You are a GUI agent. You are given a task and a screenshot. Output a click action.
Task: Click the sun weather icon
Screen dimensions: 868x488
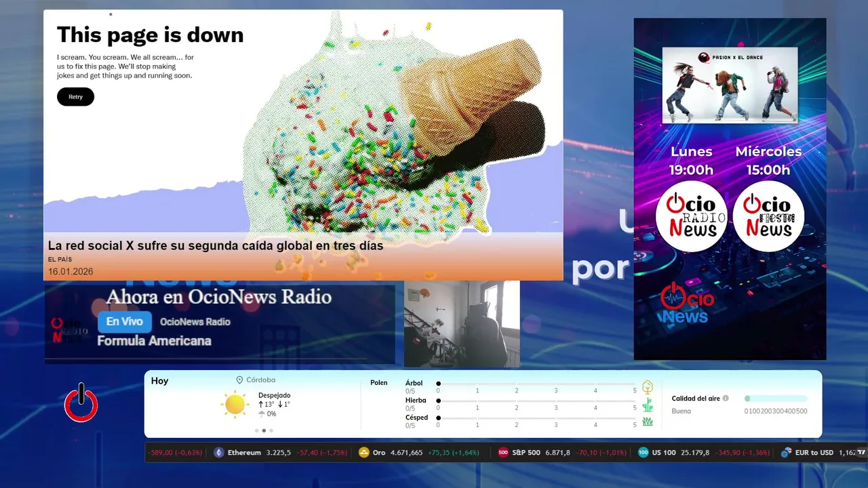click(x=235, y=405)
